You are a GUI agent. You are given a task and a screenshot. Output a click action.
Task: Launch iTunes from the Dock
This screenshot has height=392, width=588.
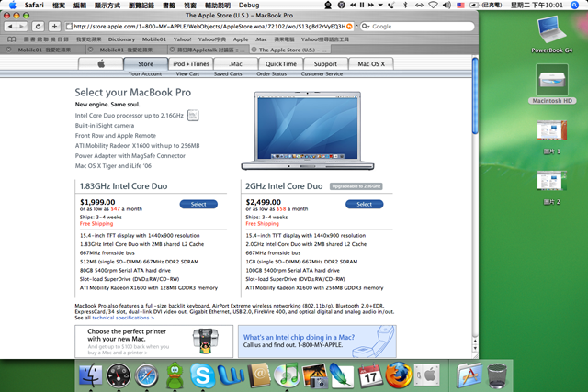pos(287,375)
